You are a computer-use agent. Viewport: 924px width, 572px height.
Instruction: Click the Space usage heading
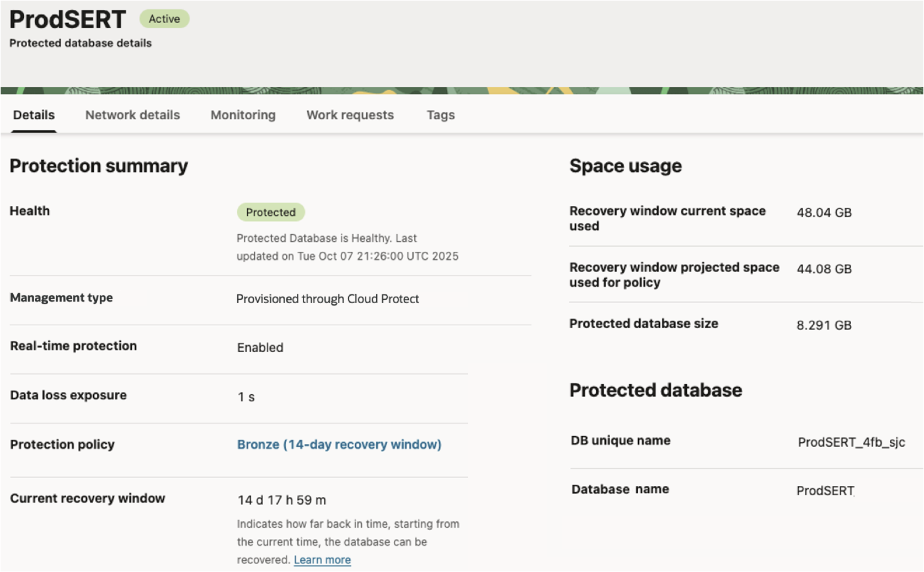[626, 165]
